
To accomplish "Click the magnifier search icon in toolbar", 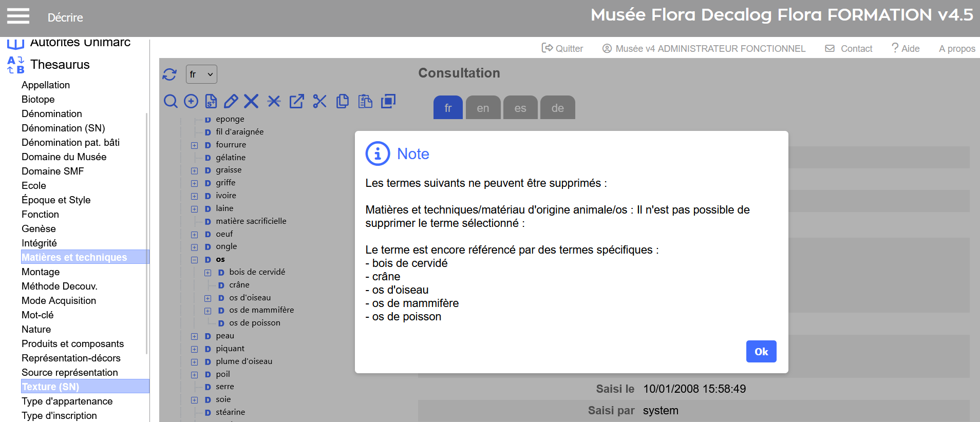I will tap(171, 101).
